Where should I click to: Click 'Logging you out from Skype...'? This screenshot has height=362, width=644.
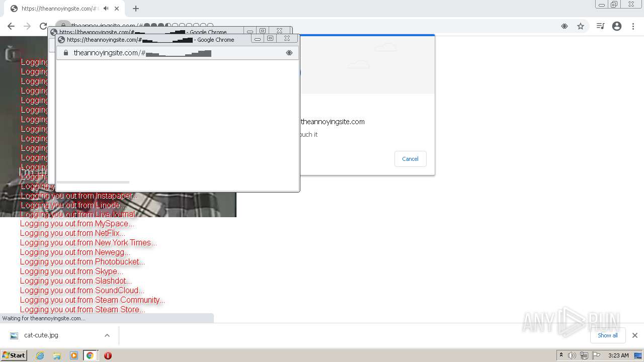click(x=71, y=271)
